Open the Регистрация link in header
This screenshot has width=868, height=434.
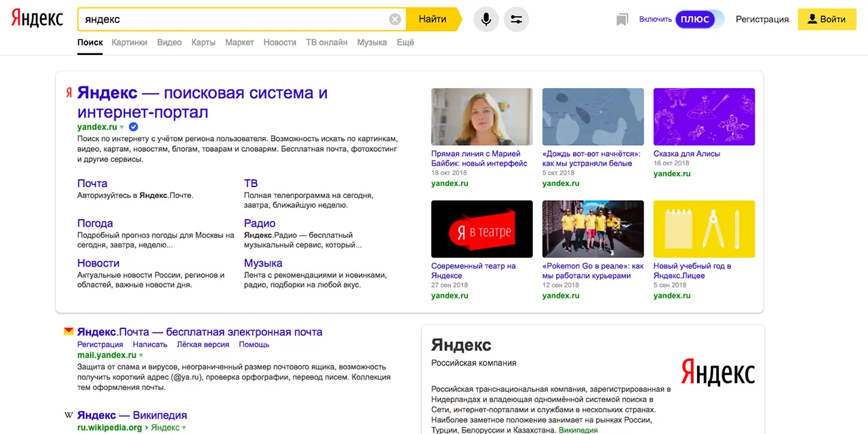762,20
